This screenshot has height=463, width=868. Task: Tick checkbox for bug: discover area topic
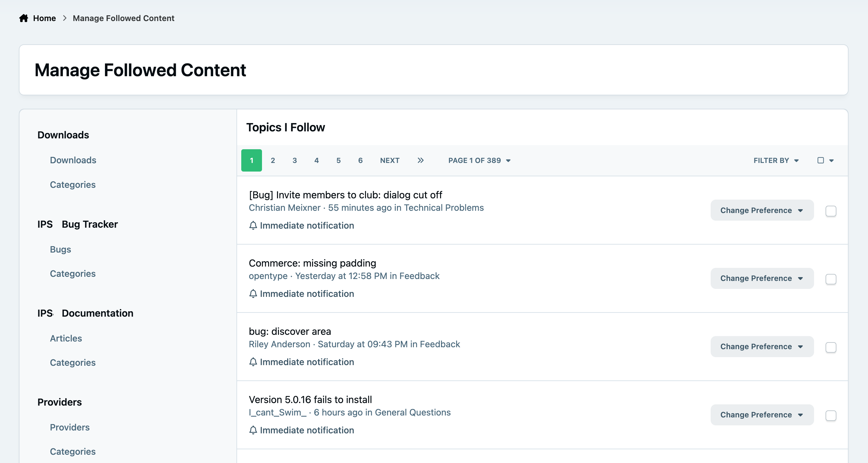(x=831, y=347)
